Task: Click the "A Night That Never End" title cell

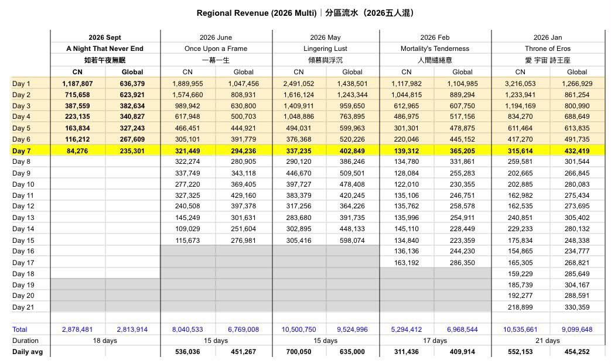Action: tap(105, 49)
